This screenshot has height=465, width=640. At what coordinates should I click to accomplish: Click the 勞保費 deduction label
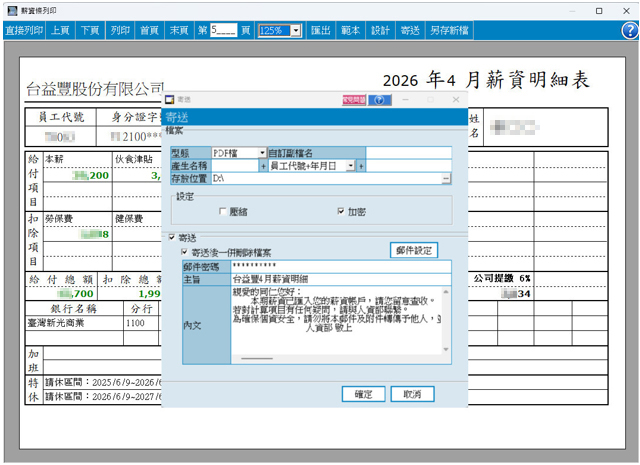59,218
